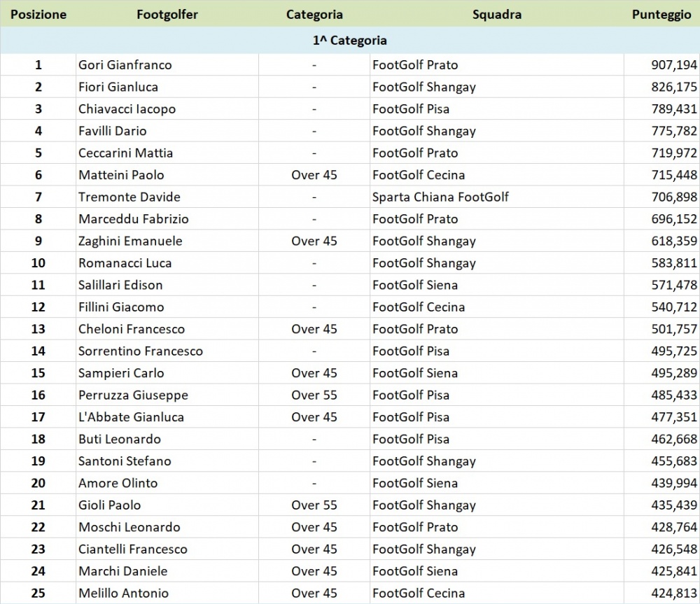
Task: Click Over 55 in Gioli Paolo's row
Action: pyautogui.click(x=314, y=505)
